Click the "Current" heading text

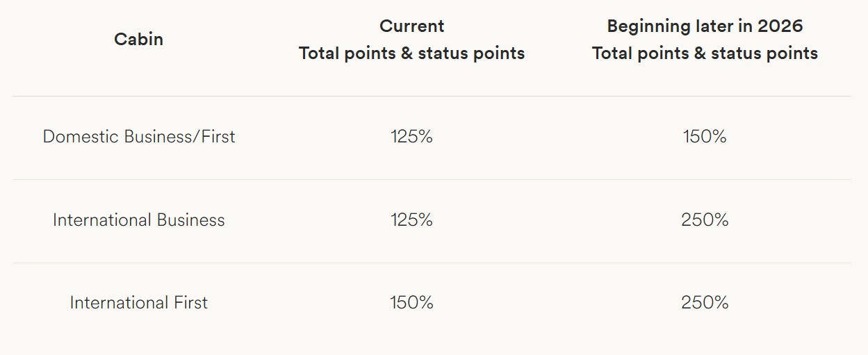tap(411, 26)
